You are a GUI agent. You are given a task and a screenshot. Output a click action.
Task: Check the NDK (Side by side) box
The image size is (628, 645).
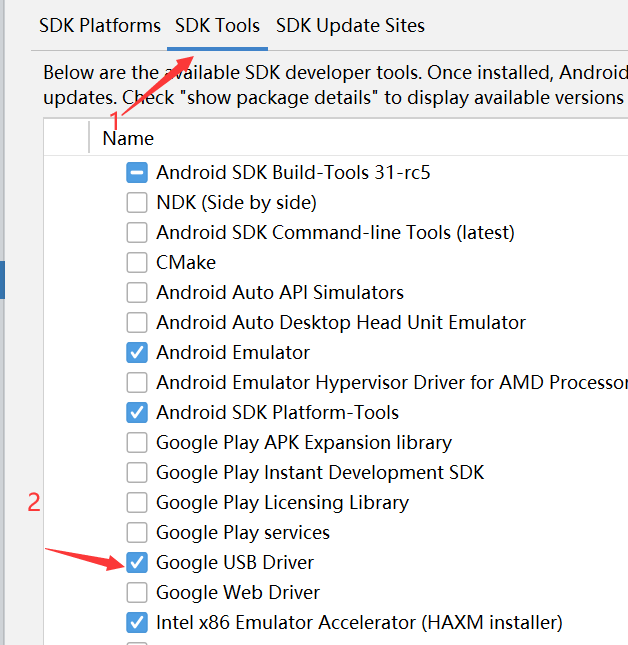[137, 202]
